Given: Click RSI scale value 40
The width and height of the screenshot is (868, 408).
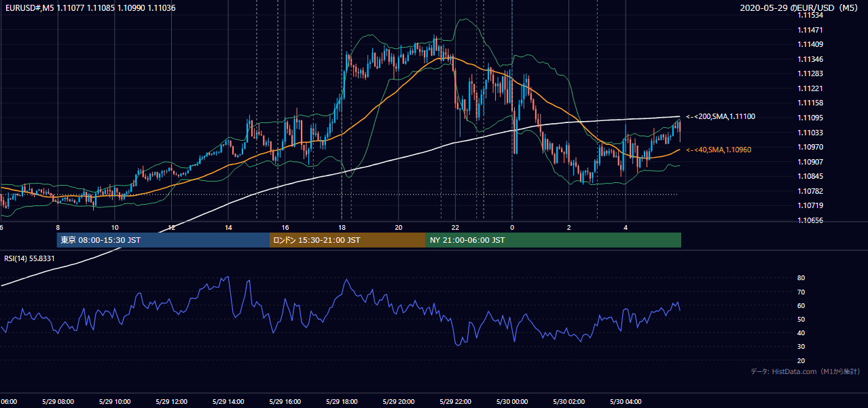Looking at the screenshot, I should [801, 333].
